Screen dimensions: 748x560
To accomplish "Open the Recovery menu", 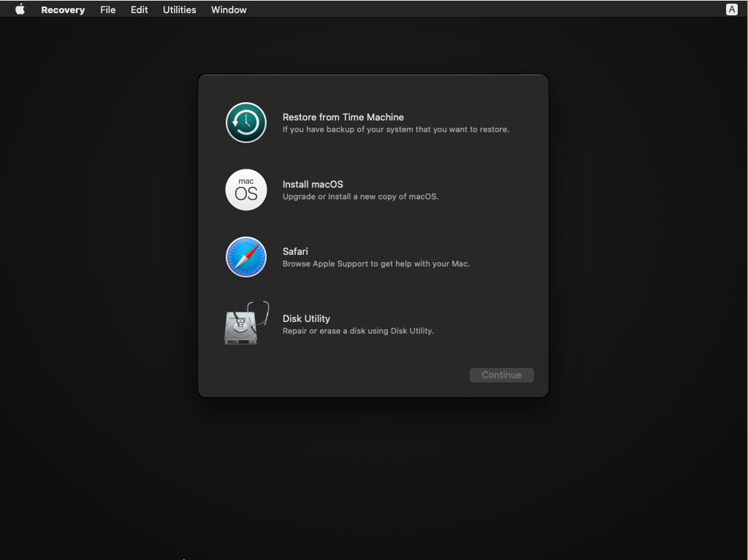I will click(x=63, y=9).
